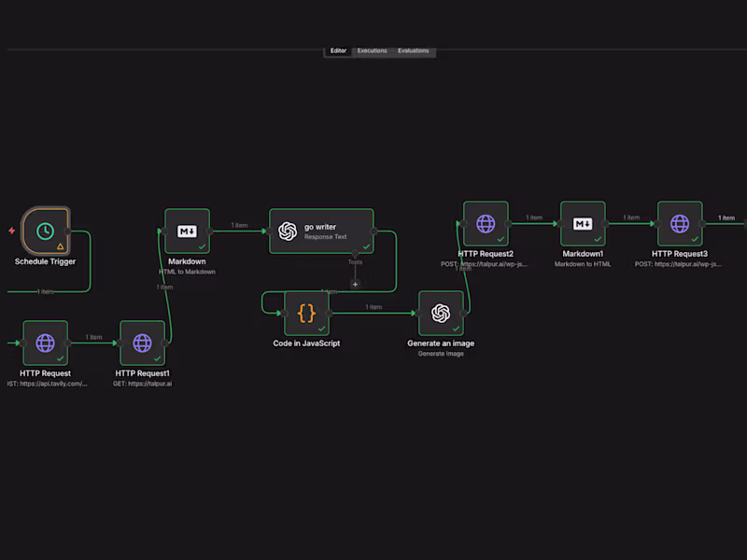Click the 1 item connection label after Markdown1
This screenshot has height=560, width=747.
point(631,217)
